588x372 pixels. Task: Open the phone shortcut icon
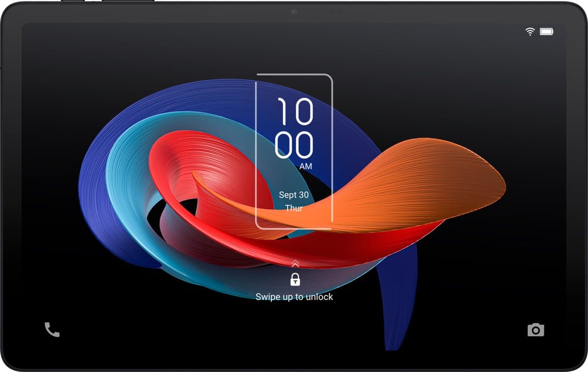point(52,329)
